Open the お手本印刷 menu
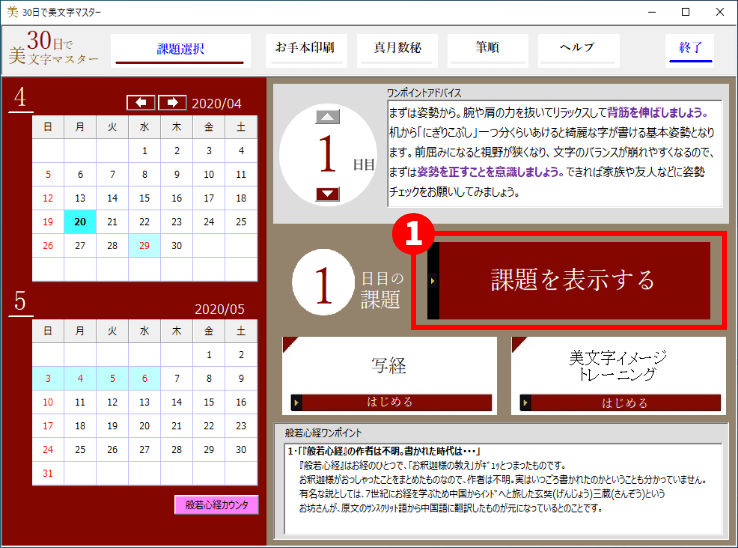Viewport: 738px width, 548px height. 304,48
